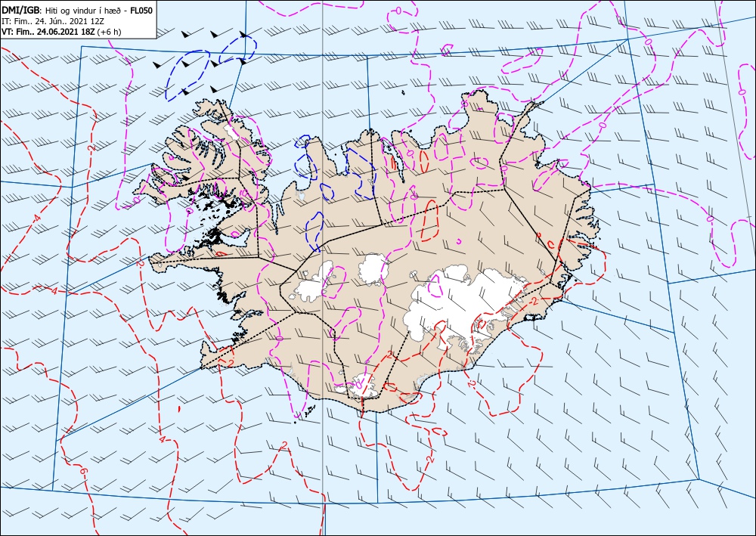This screenshot has width=756, height=536.
Task: Click the 'IT: Fim.. 24. Jún.. 2021 12Z' line
Action: pyautogui.click(x=54, y=21)
